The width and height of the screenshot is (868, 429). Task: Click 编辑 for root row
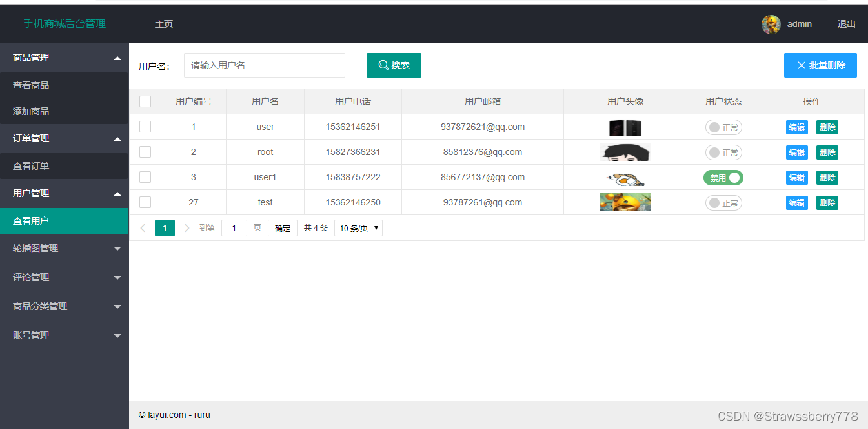tap(797, 152)
